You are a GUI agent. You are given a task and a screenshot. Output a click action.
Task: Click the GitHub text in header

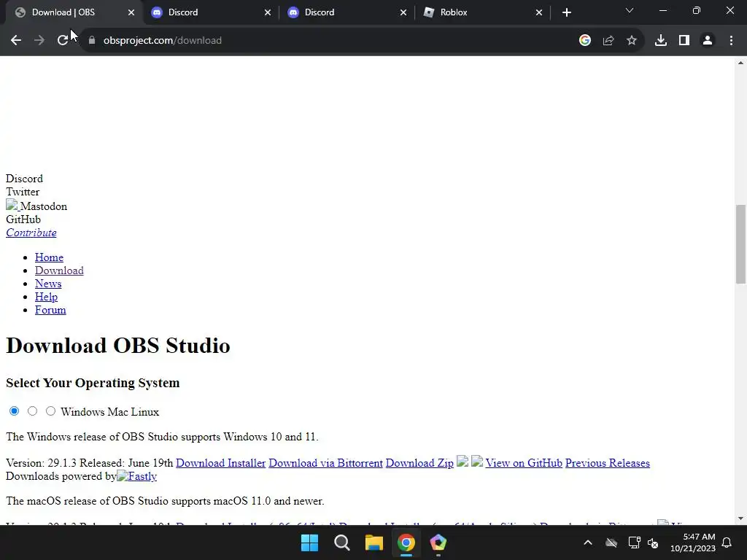click(23, 219)
